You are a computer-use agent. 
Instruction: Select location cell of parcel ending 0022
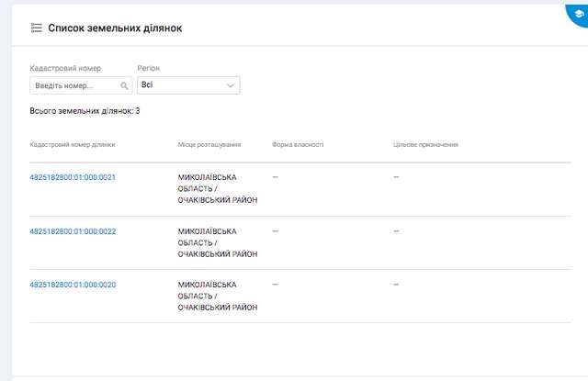pos(218,242)
